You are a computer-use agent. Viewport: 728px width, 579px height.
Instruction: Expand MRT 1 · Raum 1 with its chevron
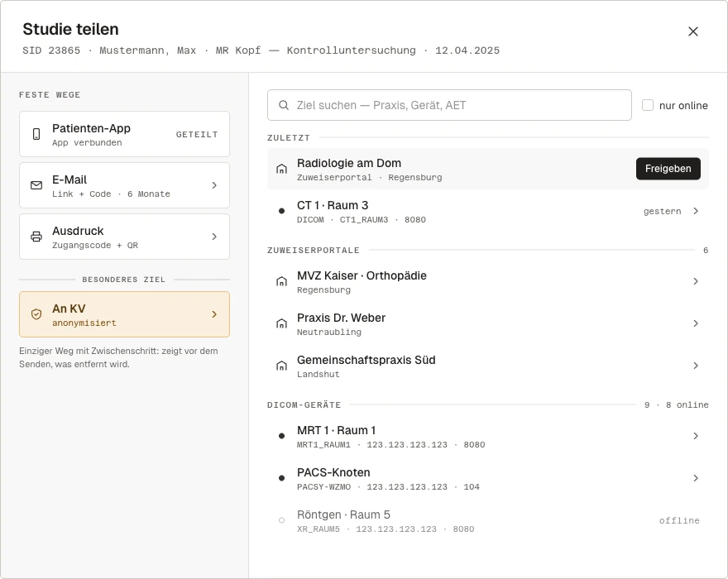coord(696,436)
